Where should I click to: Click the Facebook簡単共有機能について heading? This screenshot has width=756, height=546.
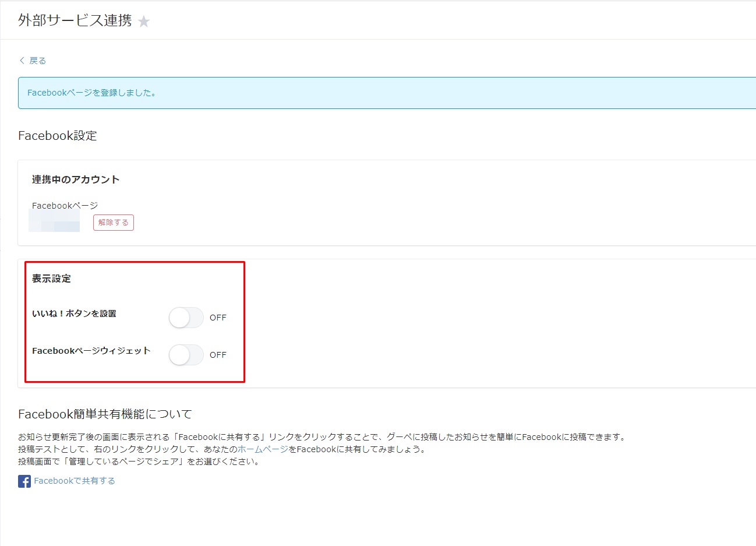click(105, 414)
